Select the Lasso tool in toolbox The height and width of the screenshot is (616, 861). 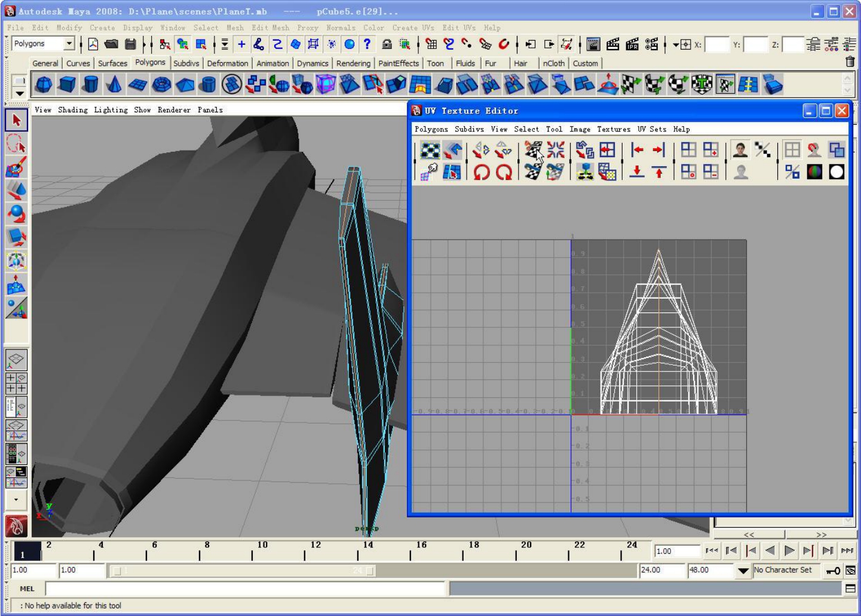coord(16,144)
